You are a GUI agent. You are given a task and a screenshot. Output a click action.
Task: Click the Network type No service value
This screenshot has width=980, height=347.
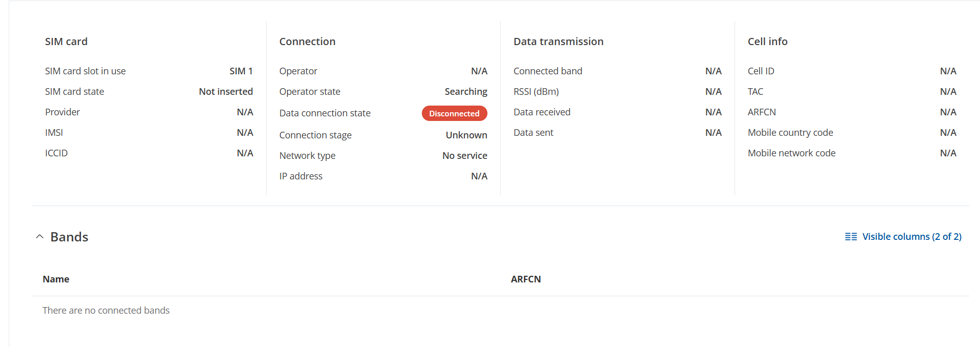(x=464, y=156)
